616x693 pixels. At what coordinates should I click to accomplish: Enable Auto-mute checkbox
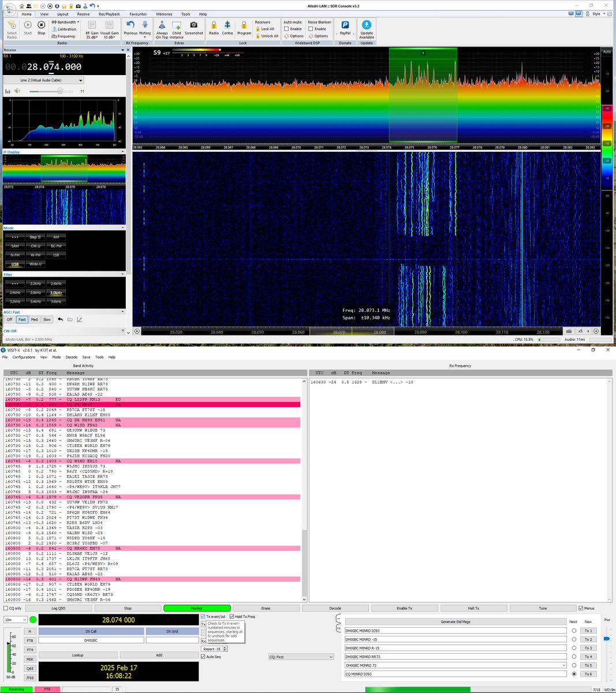coord(286,29)
